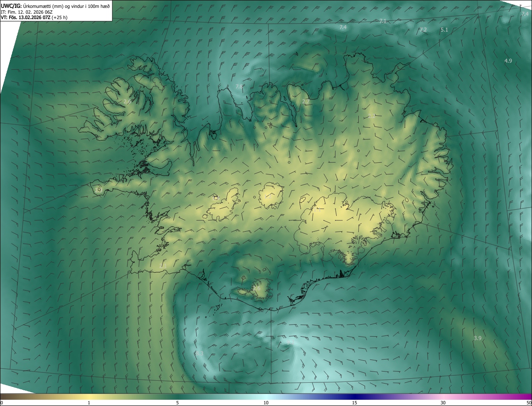The height and width of the screenshot is (406, 532).
Task: Click the 9.2 value label
Action: [290, 342]
